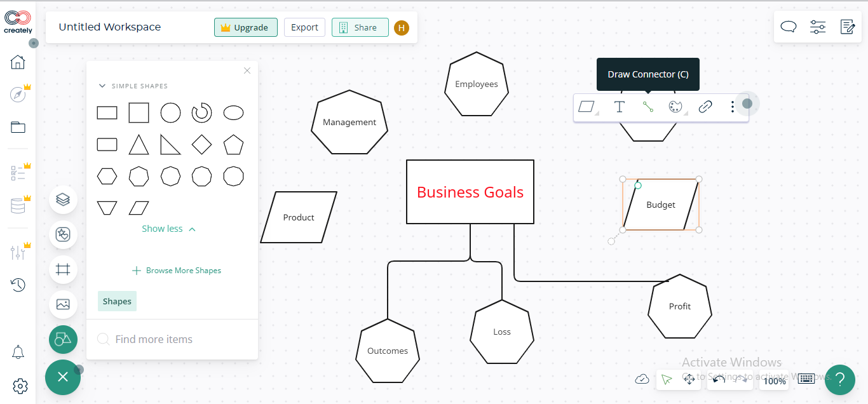
Task: Toggle the shapes library round green button
Action: (63, 339)
